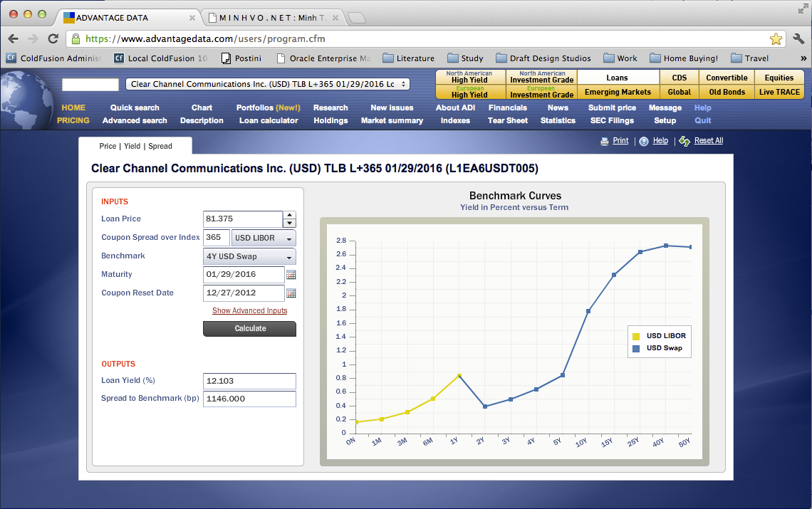Image resolution: width=812 pixels, height=509 pixels.
Task: Click the browser forward arrow
Action: (x=33, y=39)
